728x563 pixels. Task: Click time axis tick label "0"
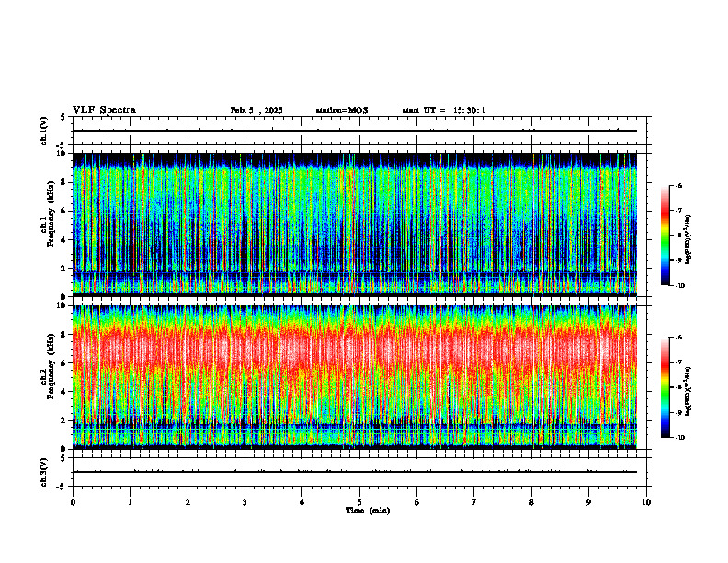[73, 502]
